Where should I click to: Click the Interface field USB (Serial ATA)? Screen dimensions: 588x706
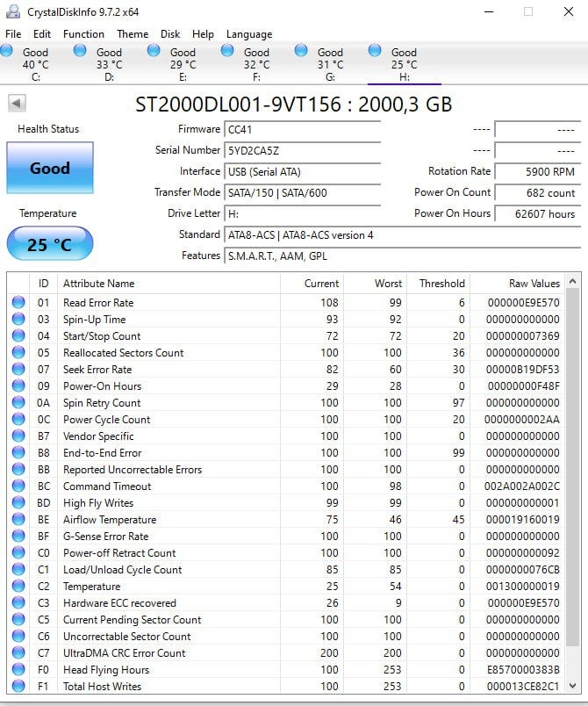pyautogui.click(x=302, y=172)
